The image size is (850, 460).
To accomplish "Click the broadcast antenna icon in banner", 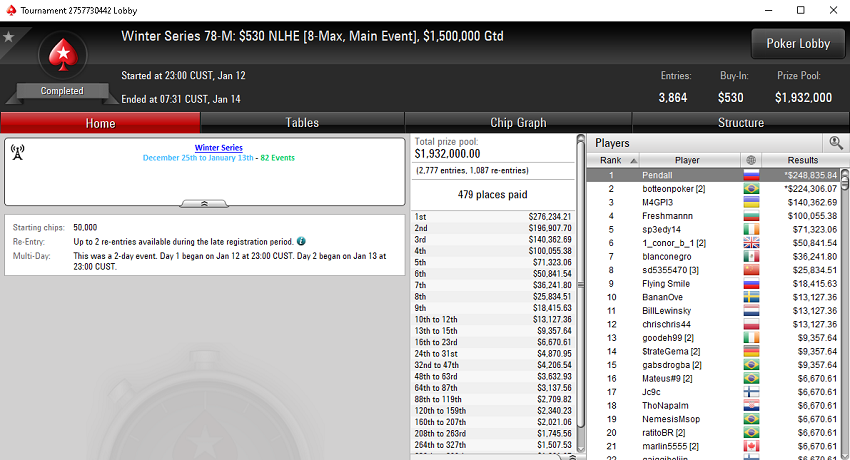I will (x=17, y=152).
